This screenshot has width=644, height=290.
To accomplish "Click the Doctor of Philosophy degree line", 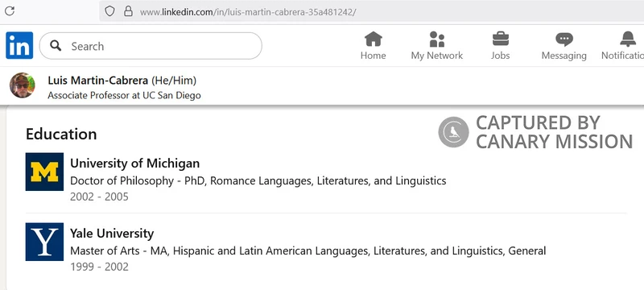I will click(258, 180).
